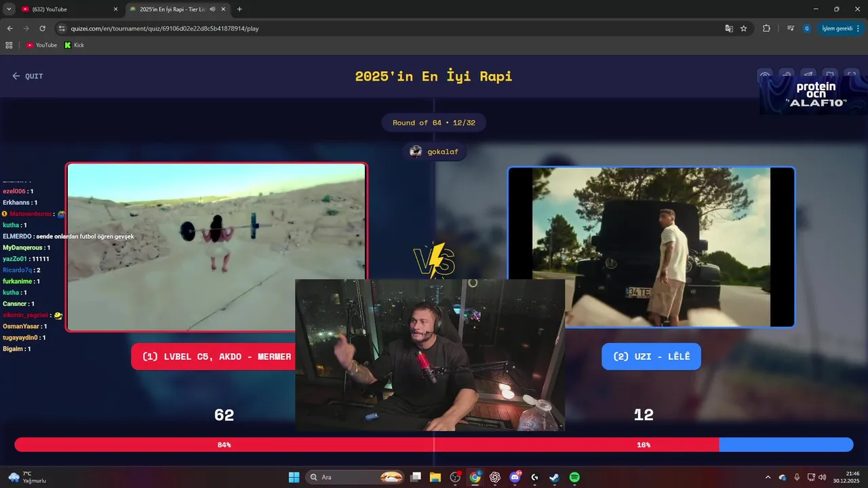
Task: Click the LÊLÊ music video thumbnail
Action: click(651, 247)
